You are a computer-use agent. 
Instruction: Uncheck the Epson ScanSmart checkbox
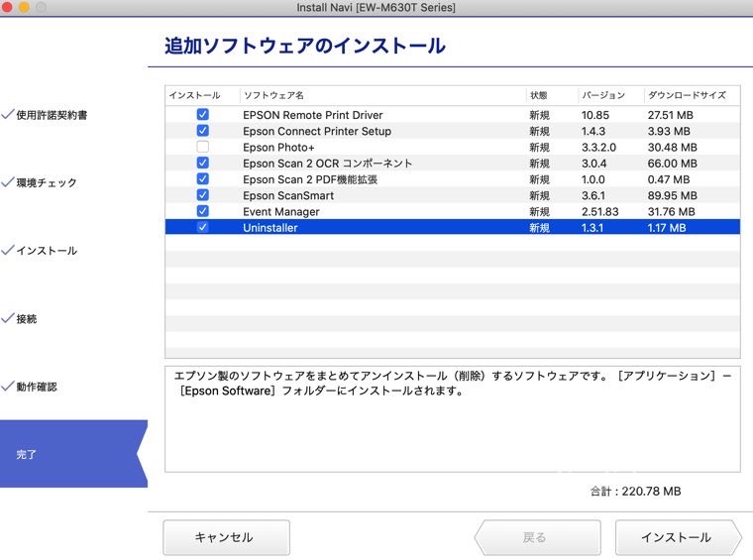(x=203, y=195)
